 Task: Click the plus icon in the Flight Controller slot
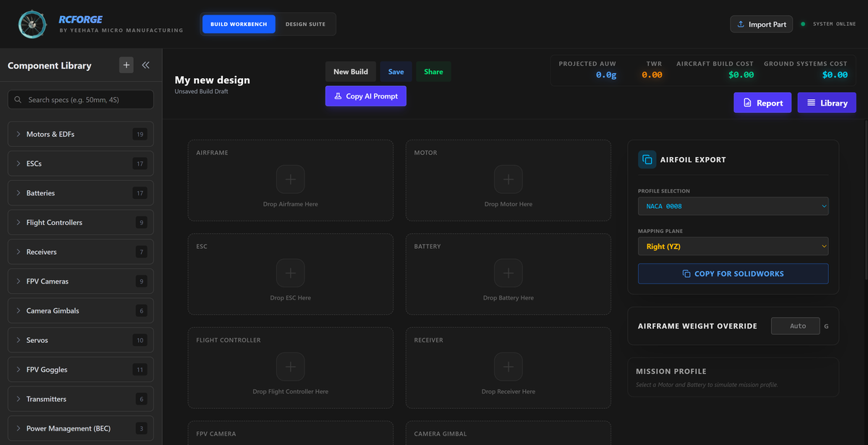[x=290, y=367]
